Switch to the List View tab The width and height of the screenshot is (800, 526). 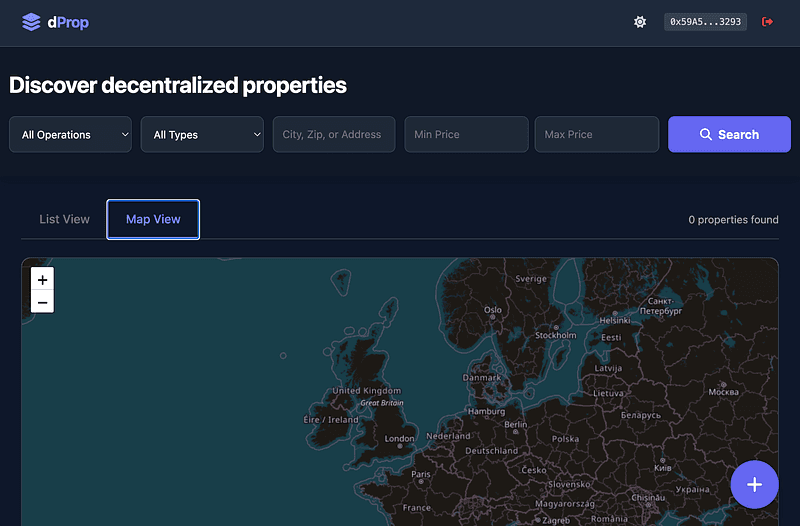pos(64,219)
